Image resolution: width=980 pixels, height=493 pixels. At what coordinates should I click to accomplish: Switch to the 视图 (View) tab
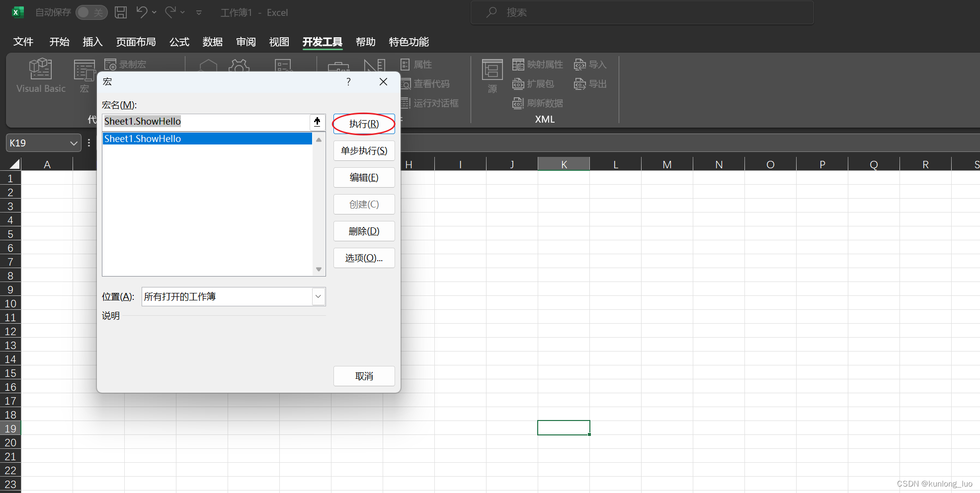pyautogui.click(x=279, y=42)
